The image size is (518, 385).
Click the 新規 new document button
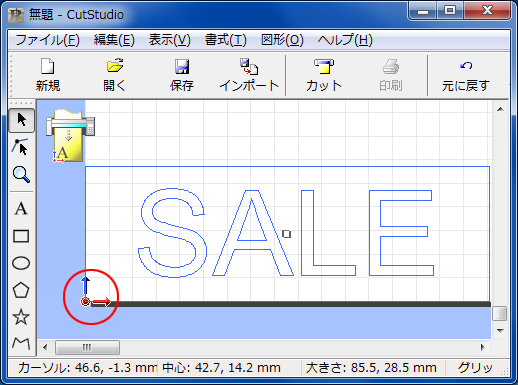pos(48,75)
